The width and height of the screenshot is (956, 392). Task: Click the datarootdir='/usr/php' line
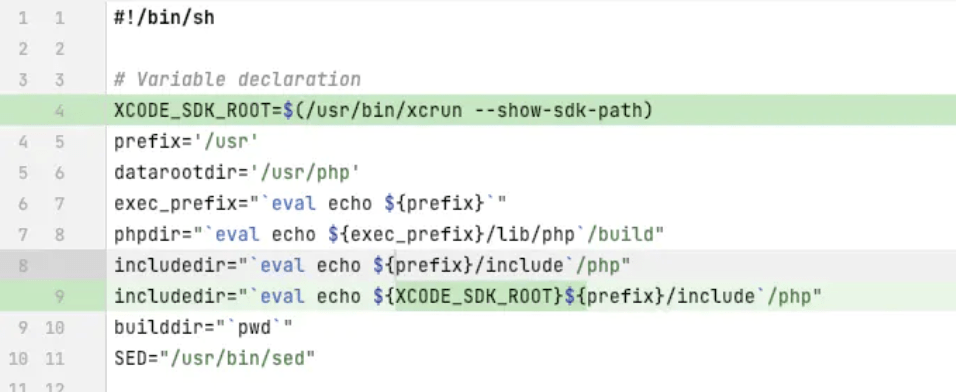pos(237,173)
